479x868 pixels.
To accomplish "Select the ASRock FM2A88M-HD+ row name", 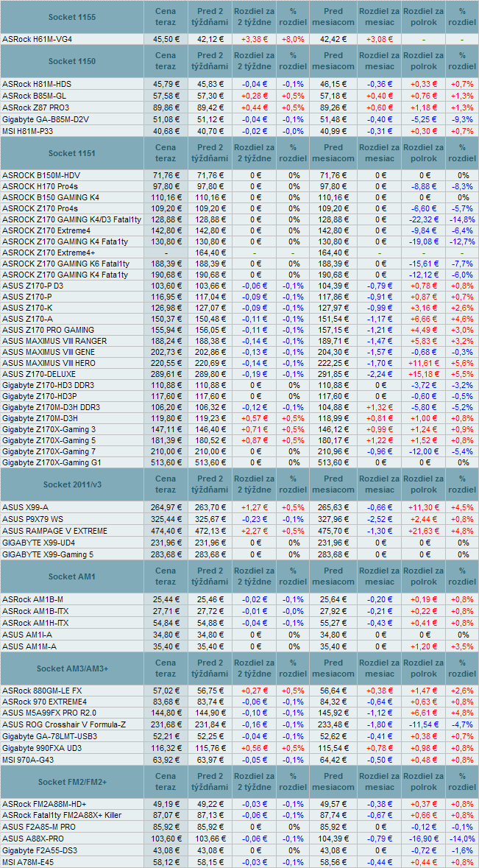I will click(43, 803).
